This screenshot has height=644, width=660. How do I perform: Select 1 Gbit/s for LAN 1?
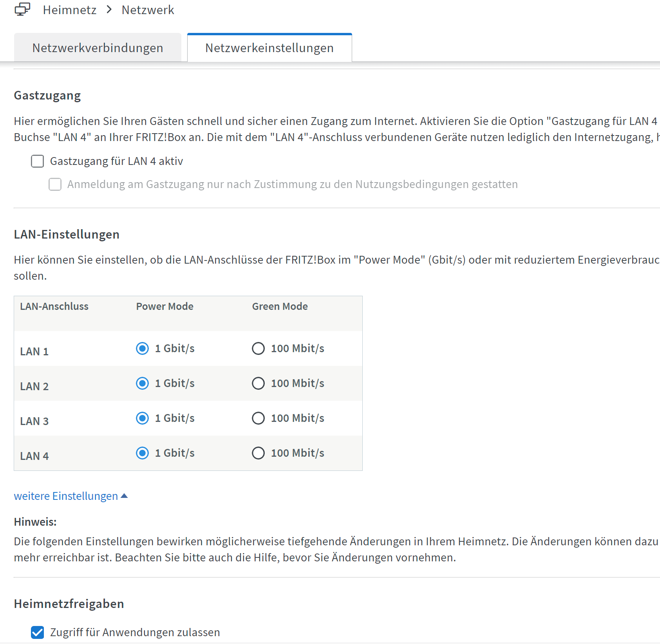[142, 348]
